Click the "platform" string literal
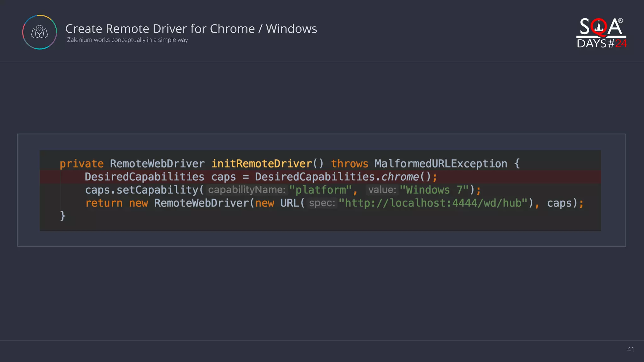The image size is (644, 362). (320, 190)
